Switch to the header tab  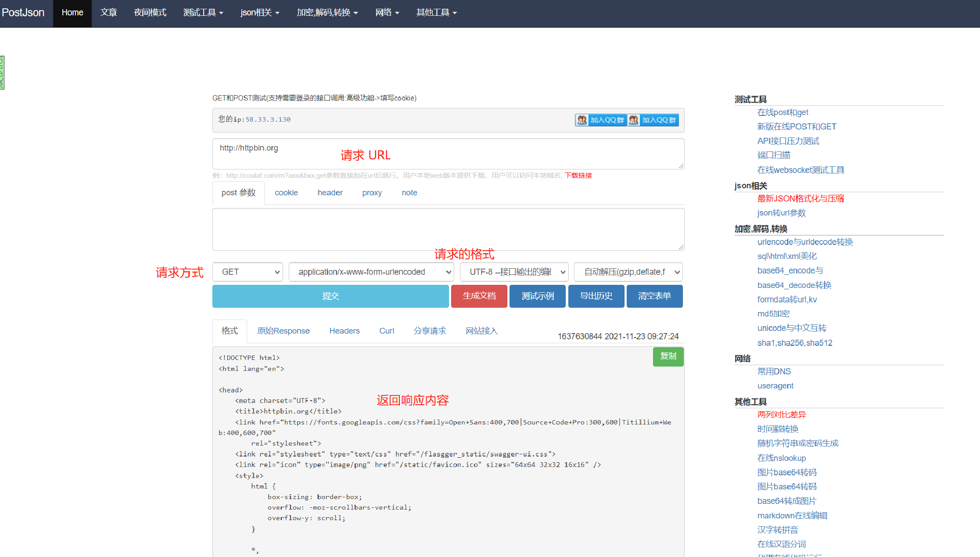[x=330, y=193]
